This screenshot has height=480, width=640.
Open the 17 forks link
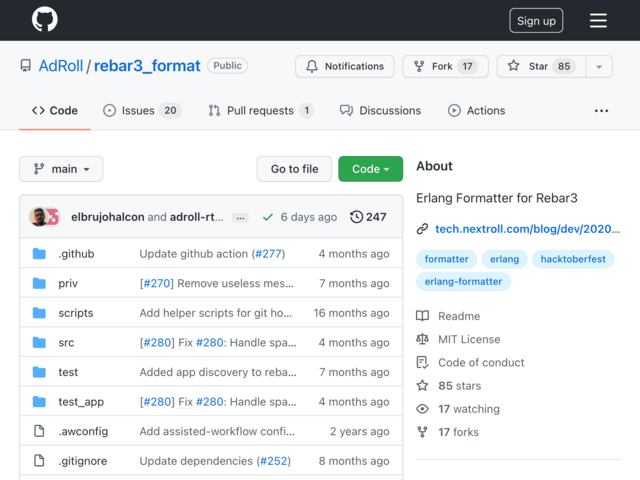coord(458,432)
